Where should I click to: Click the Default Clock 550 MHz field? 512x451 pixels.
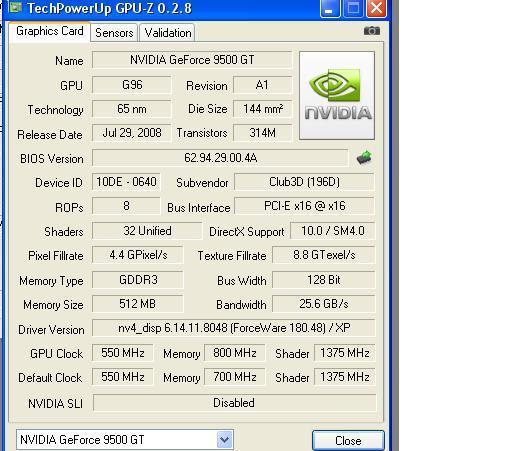pyautogui.click(x=123, y=377)
